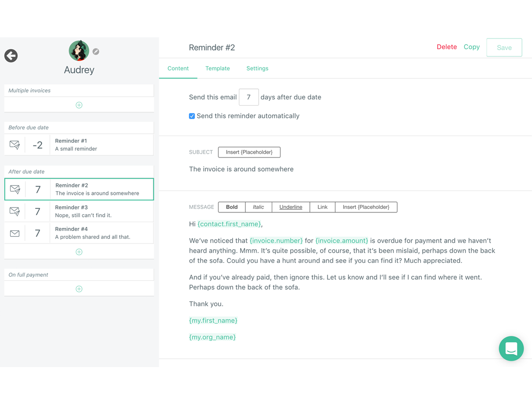Click the envelope icon beside Reminder #3
Screen dimensions: 532x399
(x=15, y=211)
